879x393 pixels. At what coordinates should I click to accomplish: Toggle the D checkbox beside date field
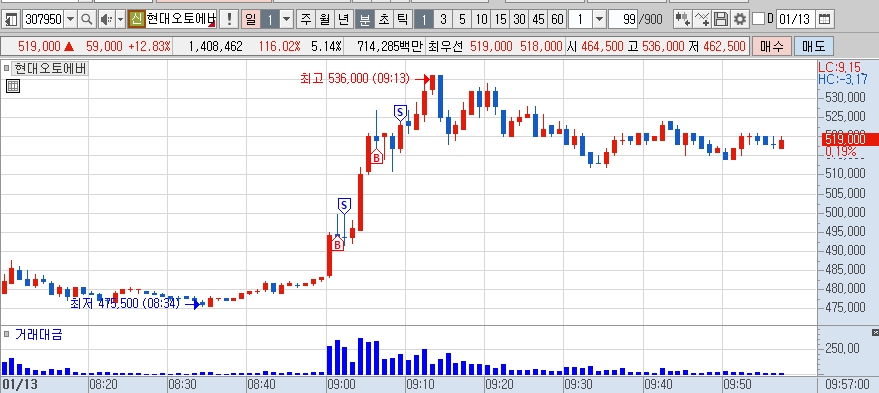758,20
